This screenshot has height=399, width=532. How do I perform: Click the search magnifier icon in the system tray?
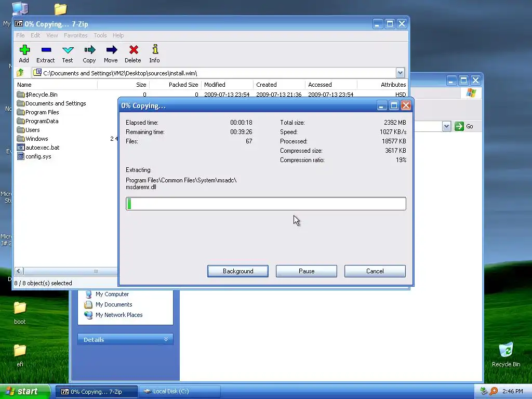click(494, 391)
